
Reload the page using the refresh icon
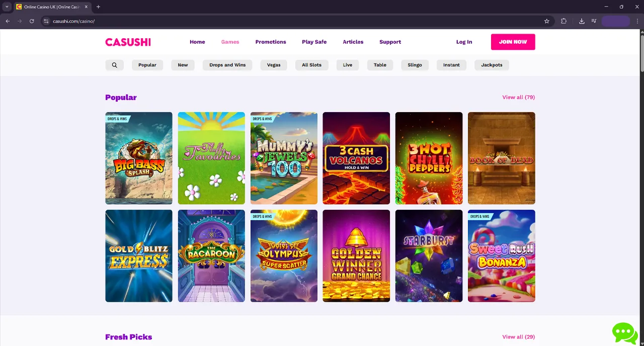point(32,21)
